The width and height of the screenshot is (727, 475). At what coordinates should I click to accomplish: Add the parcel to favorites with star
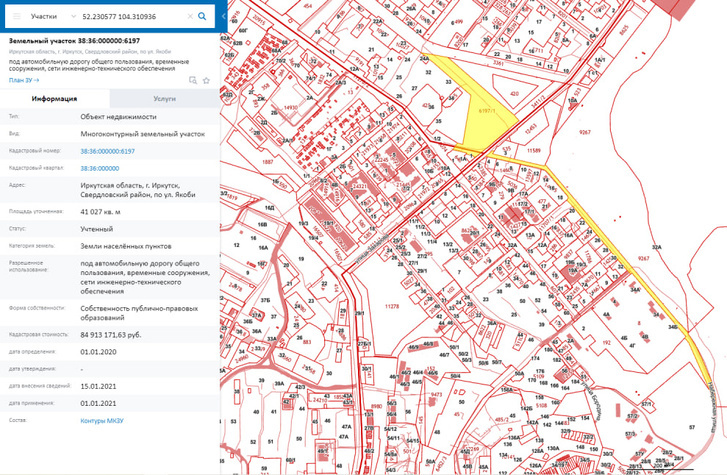pyautogui.click(x=206, y=80)
